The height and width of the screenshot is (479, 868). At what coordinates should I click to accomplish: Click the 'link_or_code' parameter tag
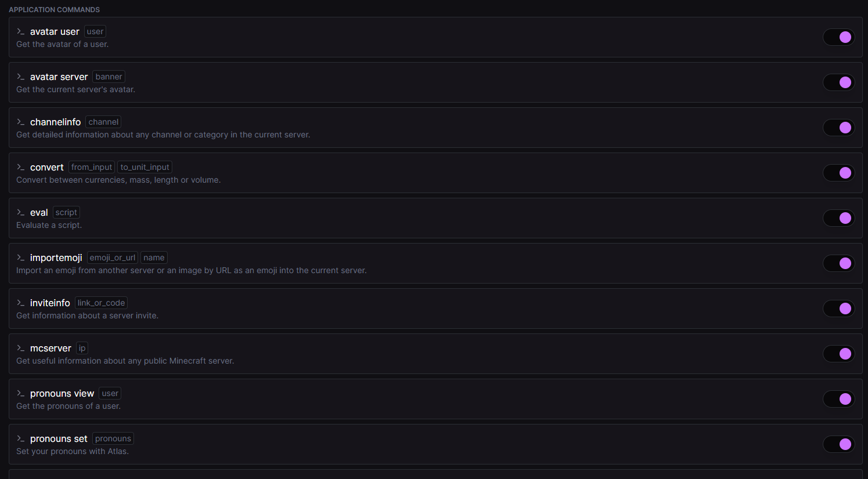pos(101,303)
